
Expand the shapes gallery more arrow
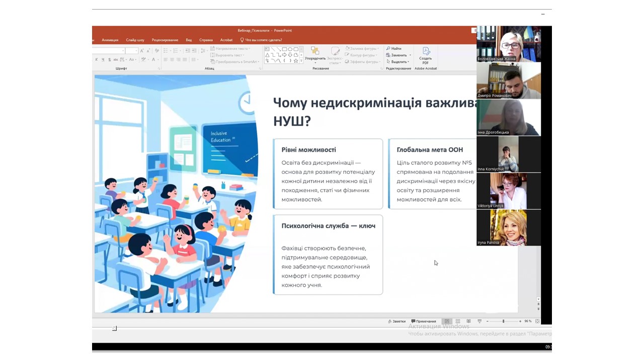pyautogui.click(x=301, y=61)
